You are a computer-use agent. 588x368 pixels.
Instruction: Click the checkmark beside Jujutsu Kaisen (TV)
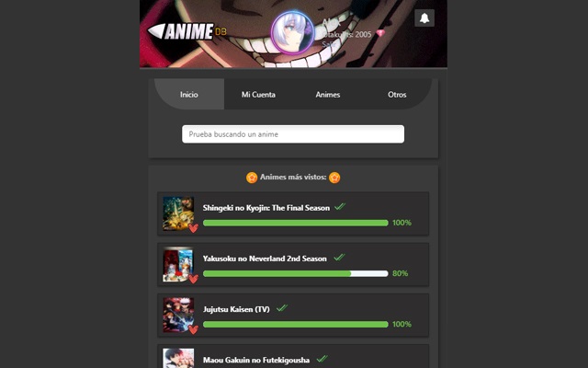click(282, 308)
